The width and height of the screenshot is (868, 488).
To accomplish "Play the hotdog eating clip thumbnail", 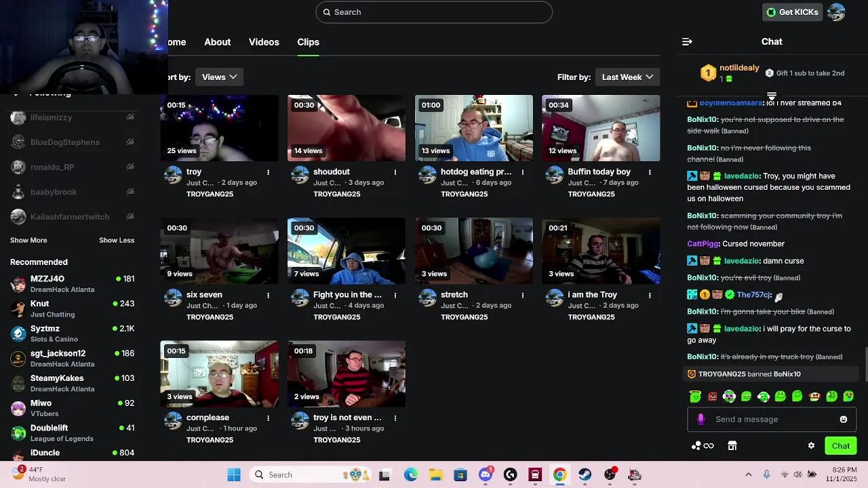I will tap(474, 128).
